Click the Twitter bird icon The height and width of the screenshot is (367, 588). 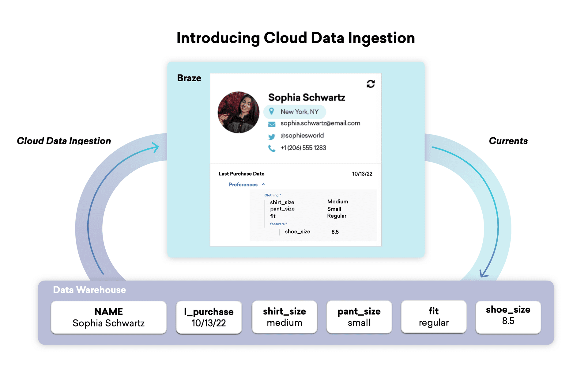click(x=272, y=136)
